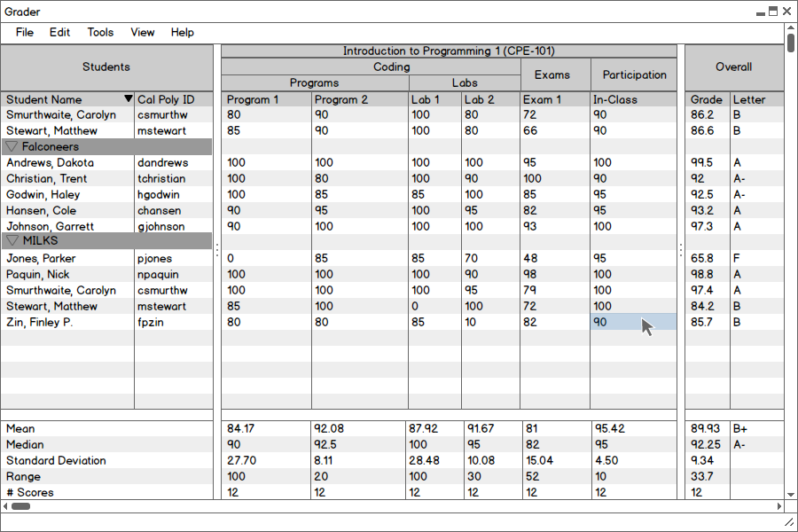This screenshot has width=798, height=532.
Task: Click Jones, Parker's Program 1 score 0
Action: (231, 259)
